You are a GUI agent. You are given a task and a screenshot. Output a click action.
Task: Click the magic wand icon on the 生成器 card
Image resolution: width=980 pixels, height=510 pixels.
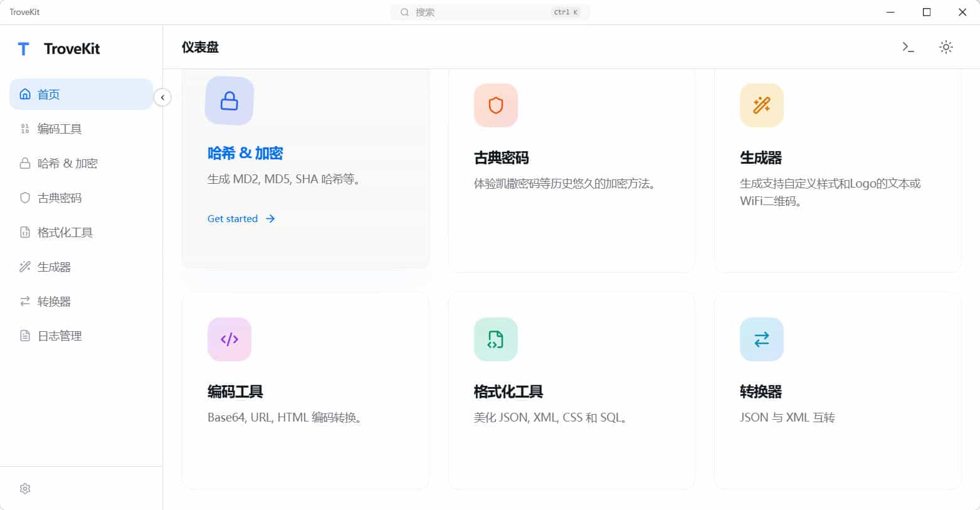(x=761, y=105)
